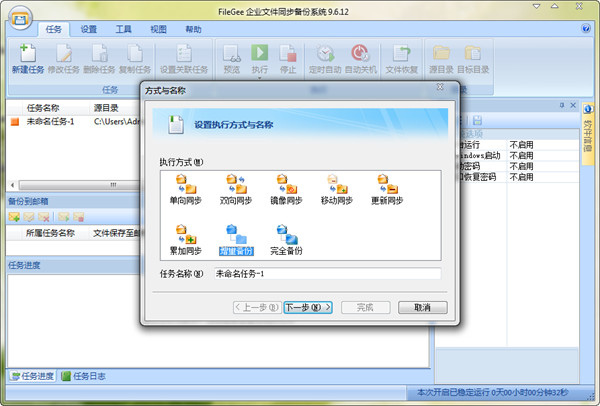Screen dimensions: 600x406
Task: Click the add mailbox backup icon
Action: (x=14, y=217)
